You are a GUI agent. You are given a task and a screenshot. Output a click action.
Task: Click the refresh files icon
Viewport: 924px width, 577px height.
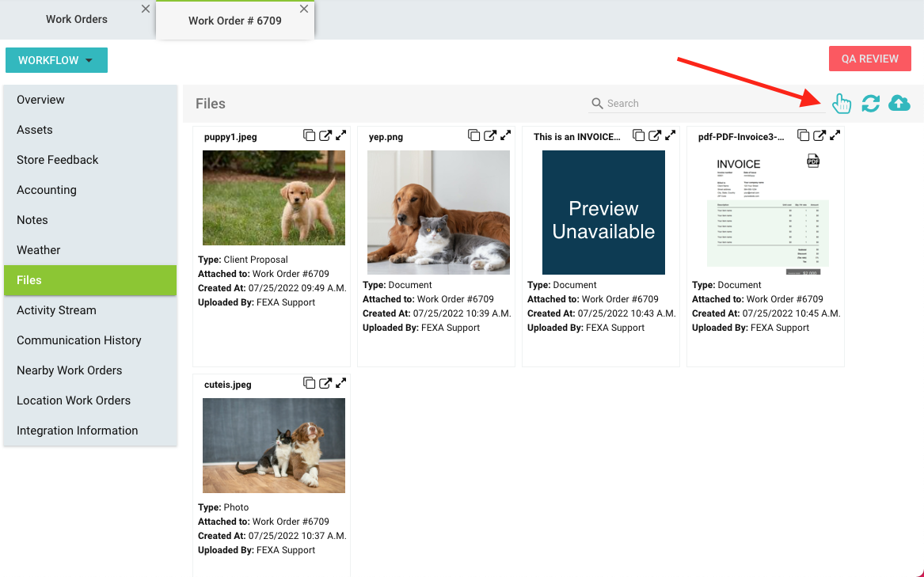(870, 103)
